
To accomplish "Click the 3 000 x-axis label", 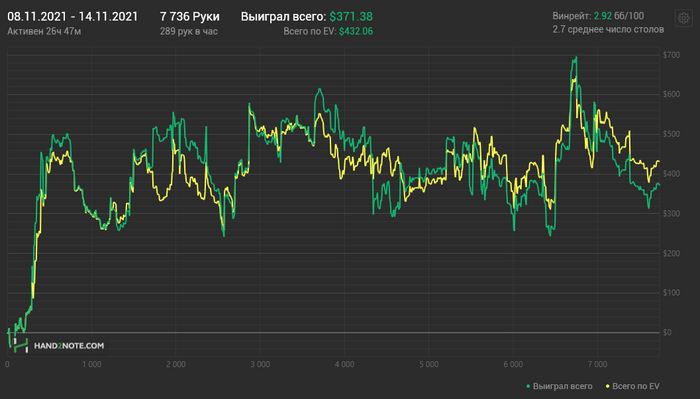I will click(260, 364).
